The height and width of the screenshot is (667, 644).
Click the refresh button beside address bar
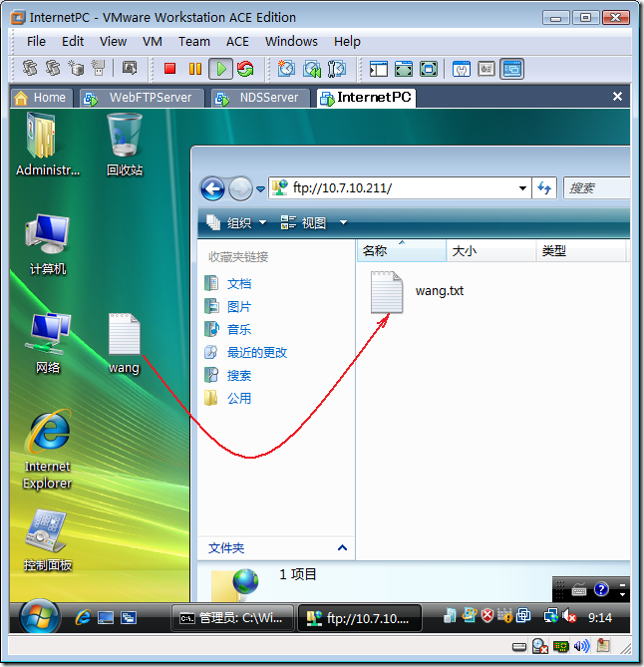pyautogui.click(x=544, y=188)
